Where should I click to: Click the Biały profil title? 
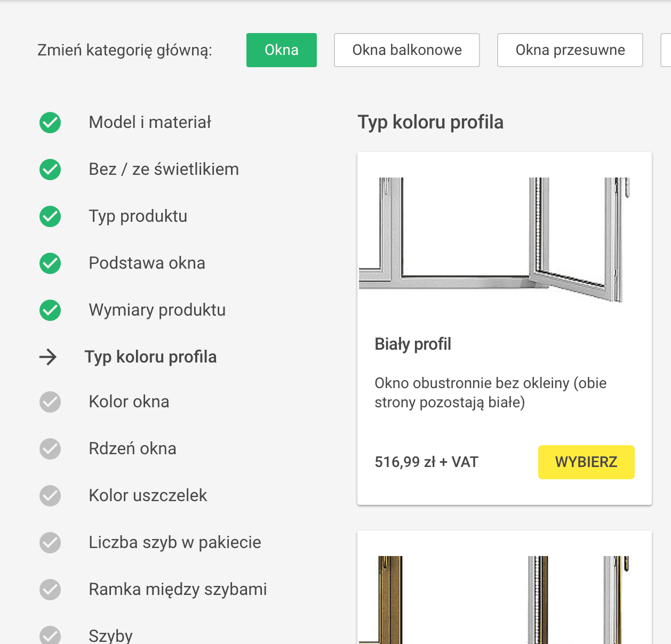413,344
